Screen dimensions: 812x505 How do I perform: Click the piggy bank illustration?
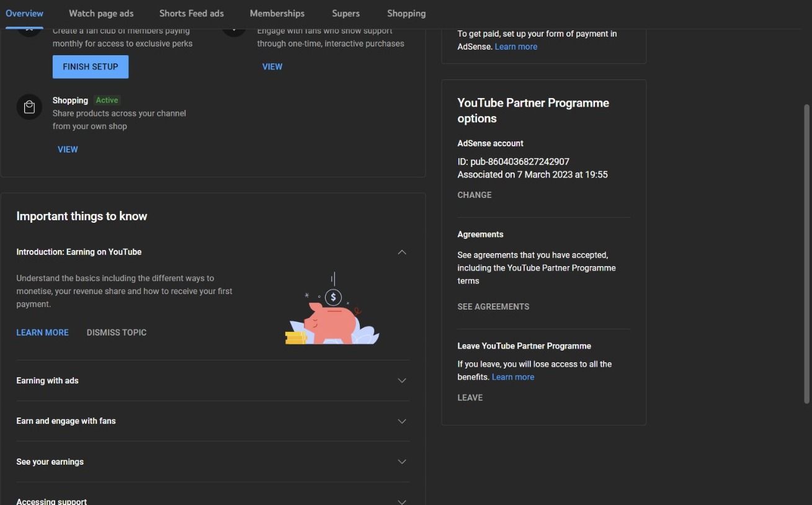pyautogui.click(x=332, y=308)
